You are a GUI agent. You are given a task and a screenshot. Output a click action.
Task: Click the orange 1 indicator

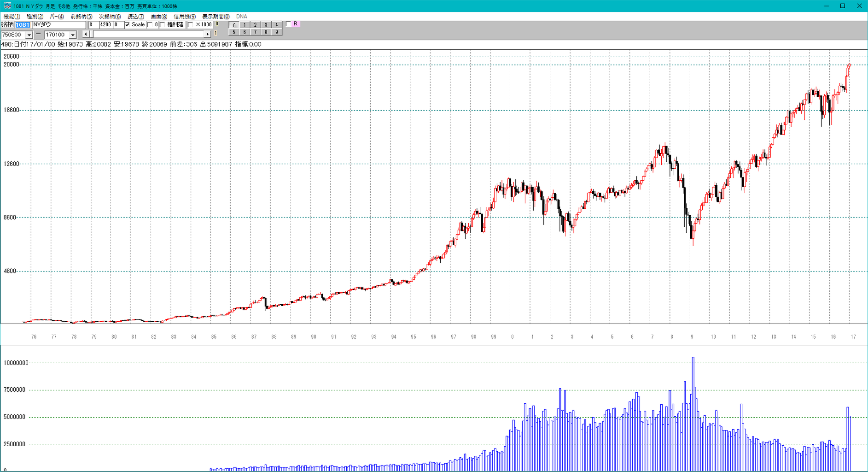pos(216,33)
